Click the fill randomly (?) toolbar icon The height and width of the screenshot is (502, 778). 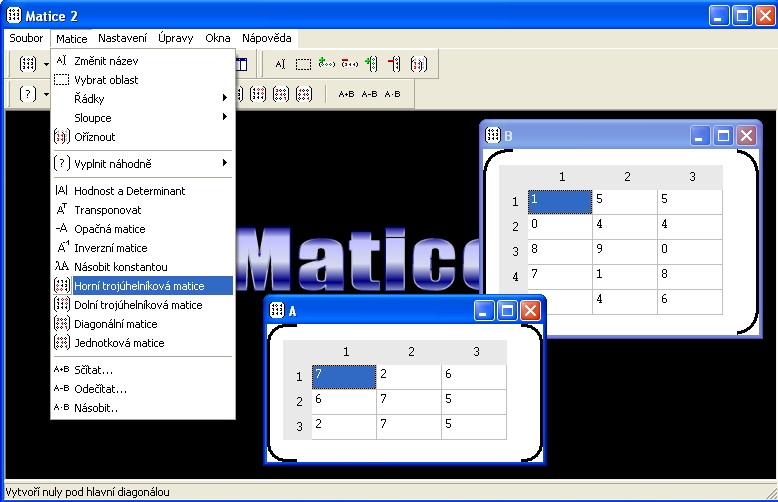coord(28,94)
